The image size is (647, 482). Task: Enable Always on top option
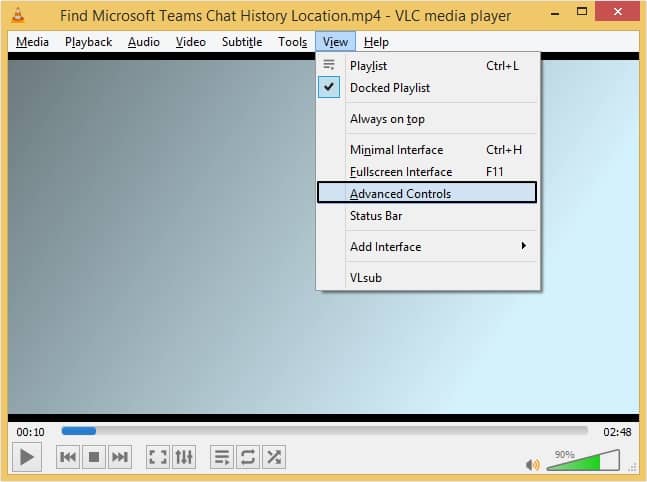tap(387, 119)
